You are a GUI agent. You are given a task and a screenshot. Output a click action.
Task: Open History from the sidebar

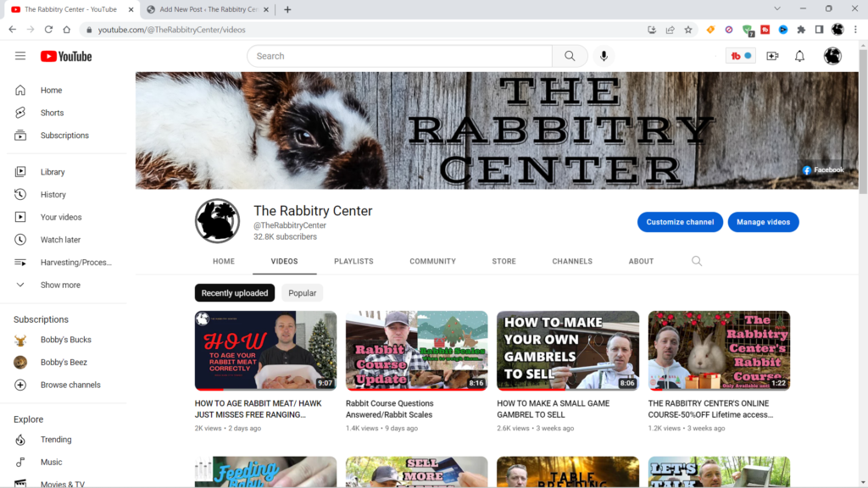pyautogui.click(x=53, y=194)
